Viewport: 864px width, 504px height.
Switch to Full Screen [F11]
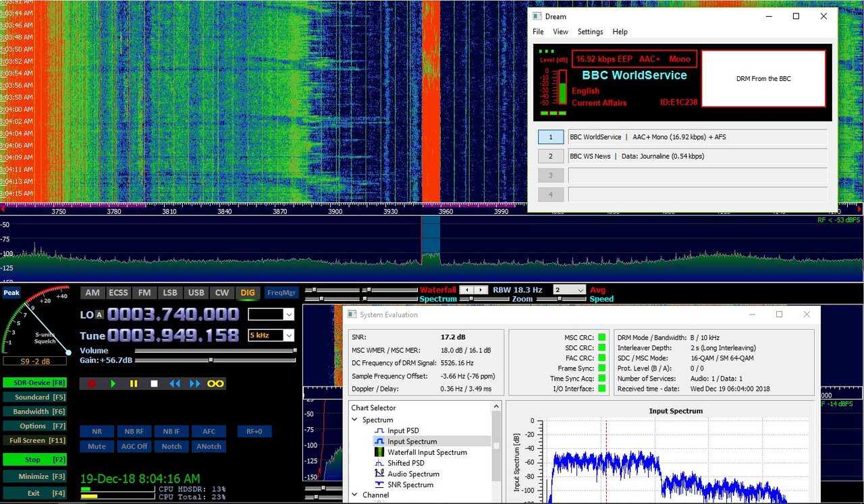click(35, 440)
